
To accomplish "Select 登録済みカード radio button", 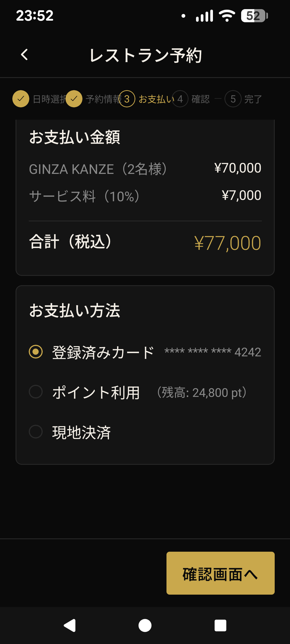I will pyautogui.click(x=36, y=352).
